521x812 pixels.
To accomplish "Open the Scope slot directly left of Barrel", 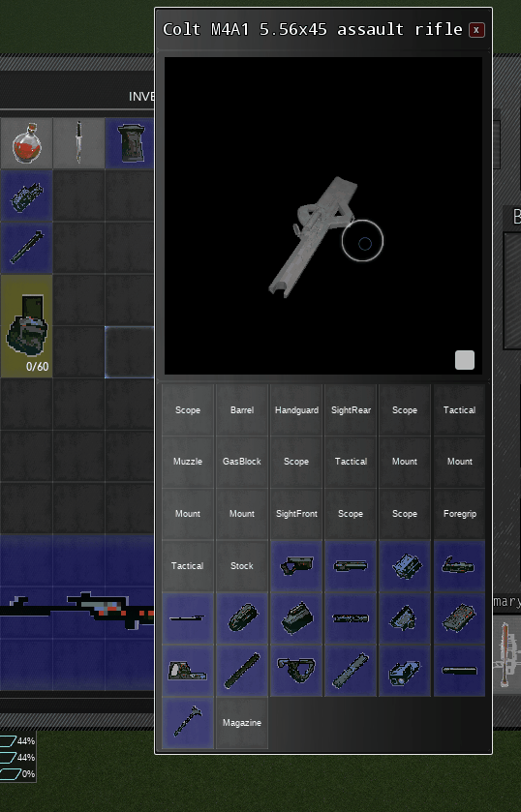I will 188,410.
